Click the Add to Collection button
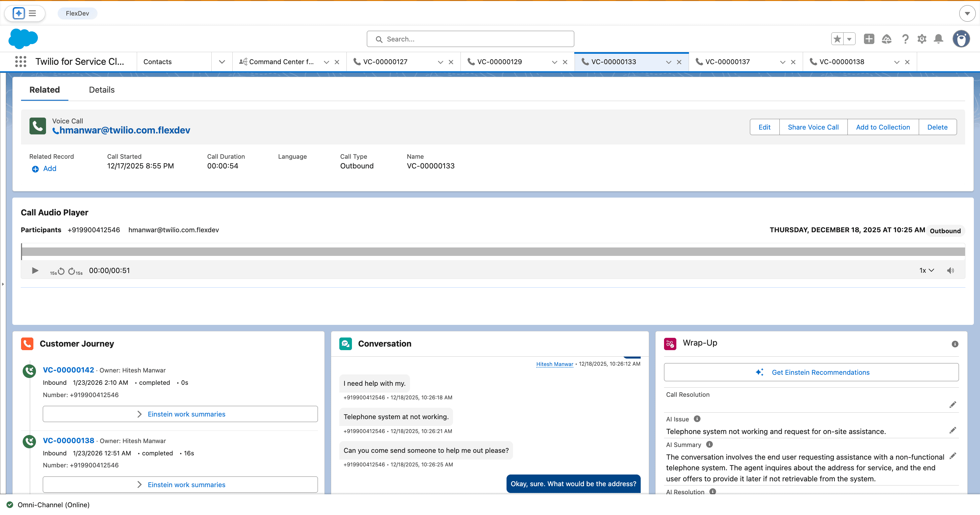Image resolution: width=980 pixels, height=515 pixels. coord(883,127)
